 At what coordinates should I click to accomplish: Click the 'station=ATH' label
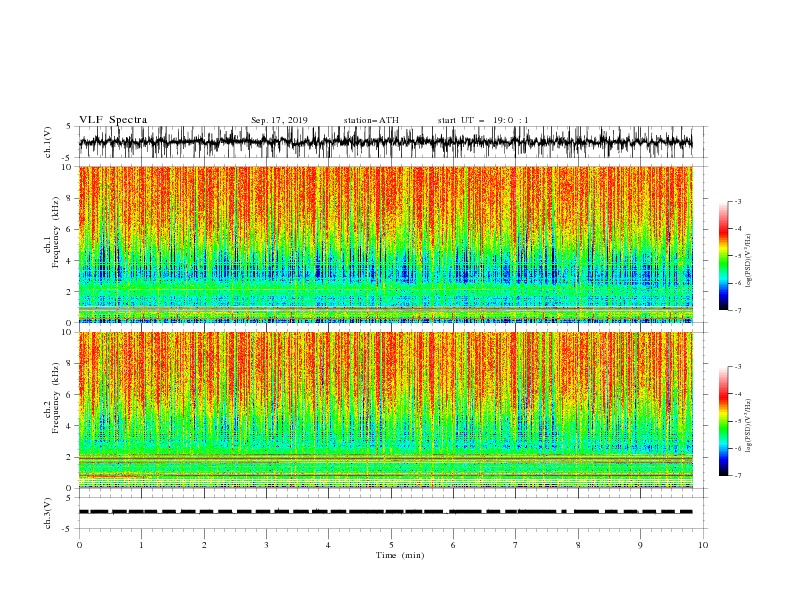(371, 120)
